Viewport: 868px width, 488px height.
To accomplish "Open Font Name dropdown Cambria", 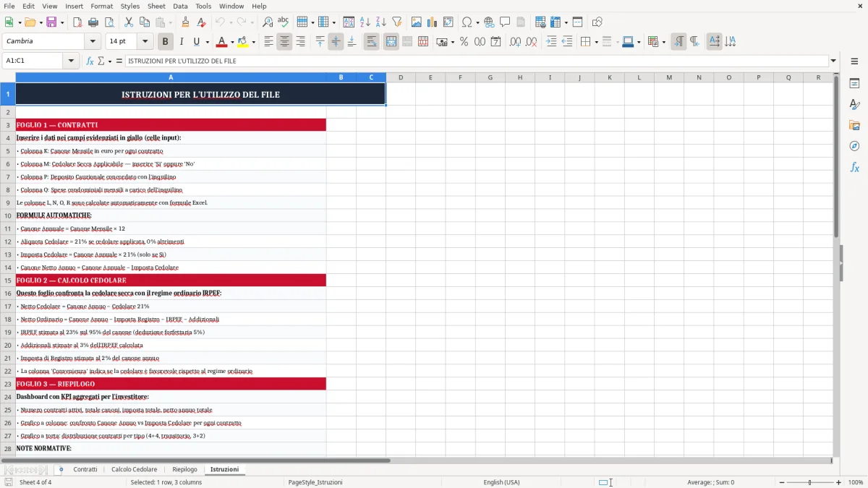I will click(92, 42).
